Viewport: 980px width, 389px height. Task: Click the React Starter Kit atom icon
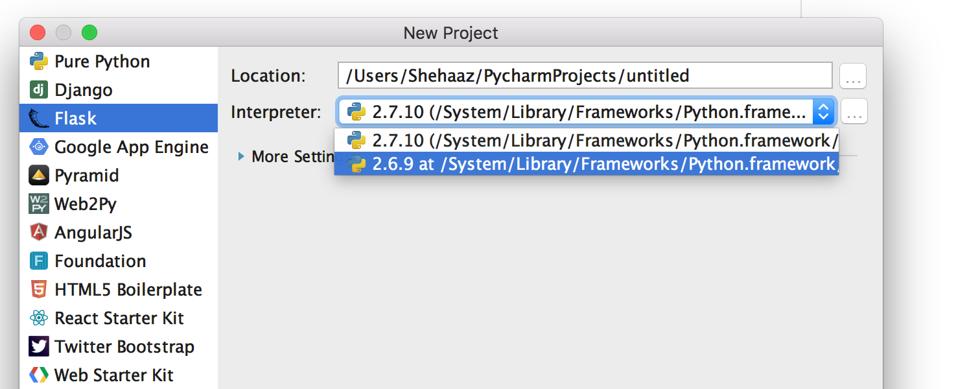coord(39,318)
